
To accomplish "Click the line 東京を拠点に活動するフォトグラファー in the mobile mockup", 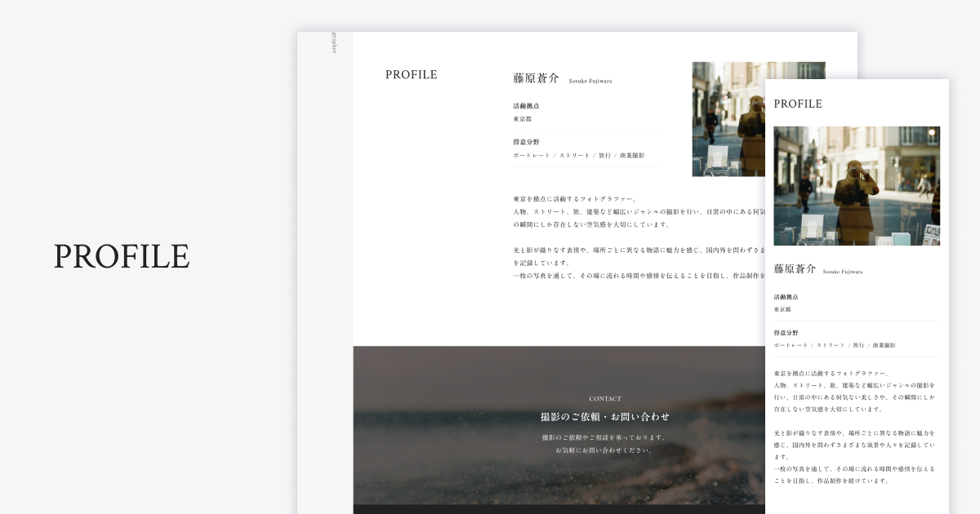I will tap(831, 373).
